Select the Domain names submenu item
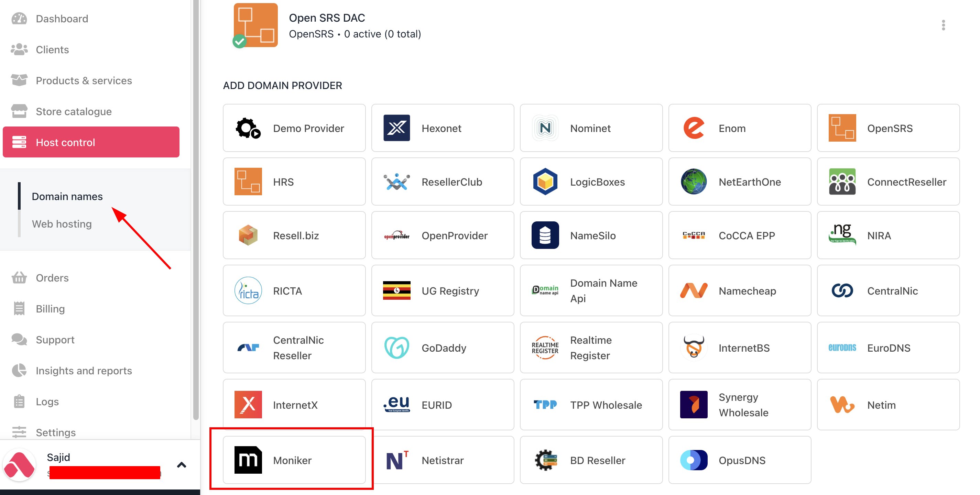The image size is (980, 495). pyautogui.click(x=67, y=196)
